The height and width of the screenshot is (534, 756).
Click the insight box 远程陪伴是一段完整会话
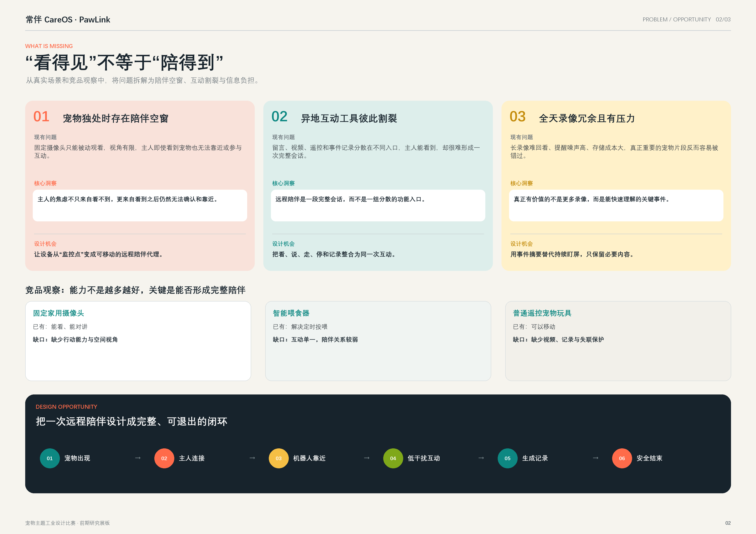pos(378,205)
